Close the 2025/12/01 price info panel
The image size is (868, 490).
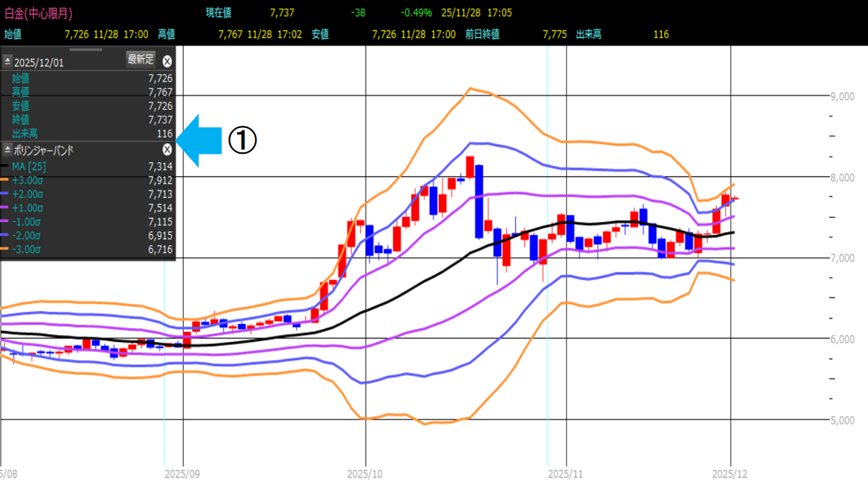(167, 61)
